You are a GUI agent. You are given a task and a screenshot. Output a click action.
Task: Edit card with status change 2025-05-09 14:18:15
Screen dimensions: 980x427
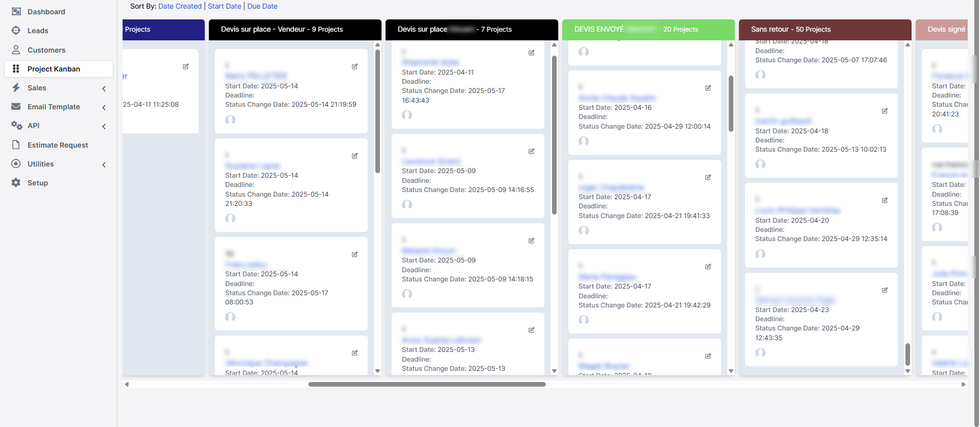point(532,241)
